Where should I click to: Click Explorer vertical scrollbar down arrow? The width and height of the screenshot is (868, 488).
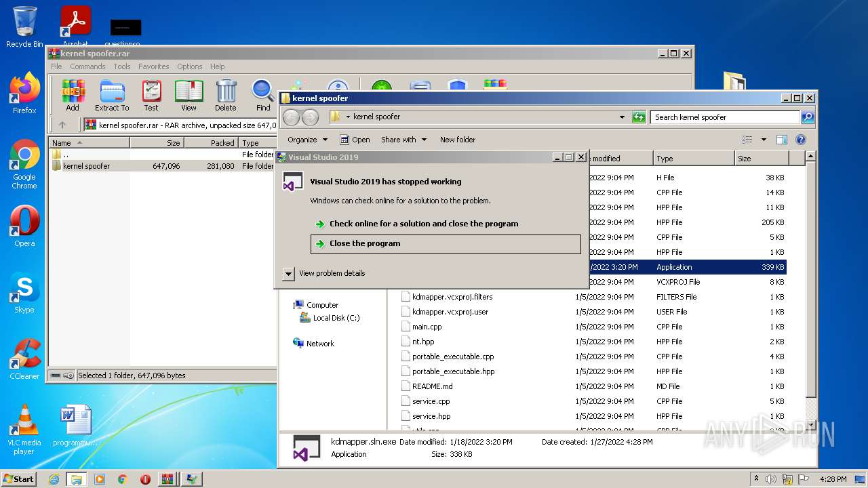(811, 425)
